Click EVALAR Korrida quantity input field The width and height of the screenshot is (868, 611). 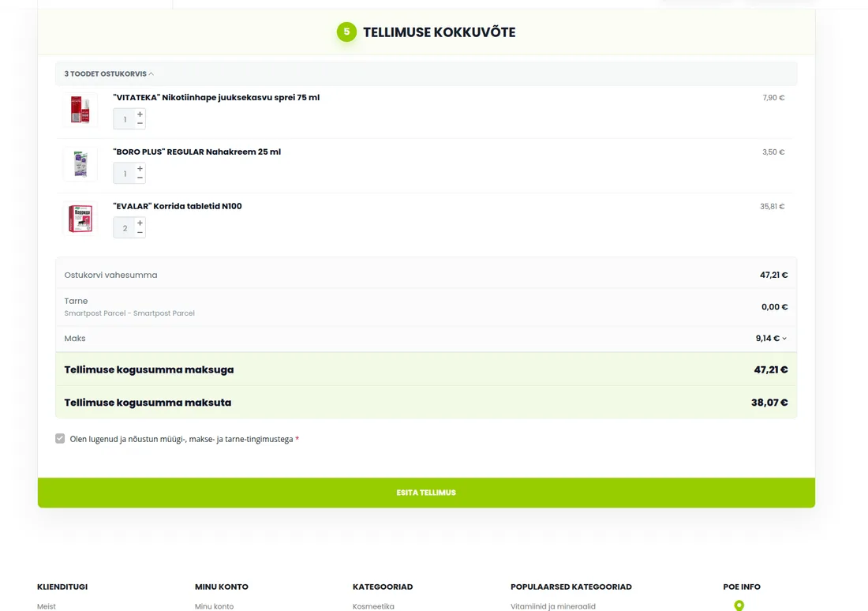[x=125, y=227]
